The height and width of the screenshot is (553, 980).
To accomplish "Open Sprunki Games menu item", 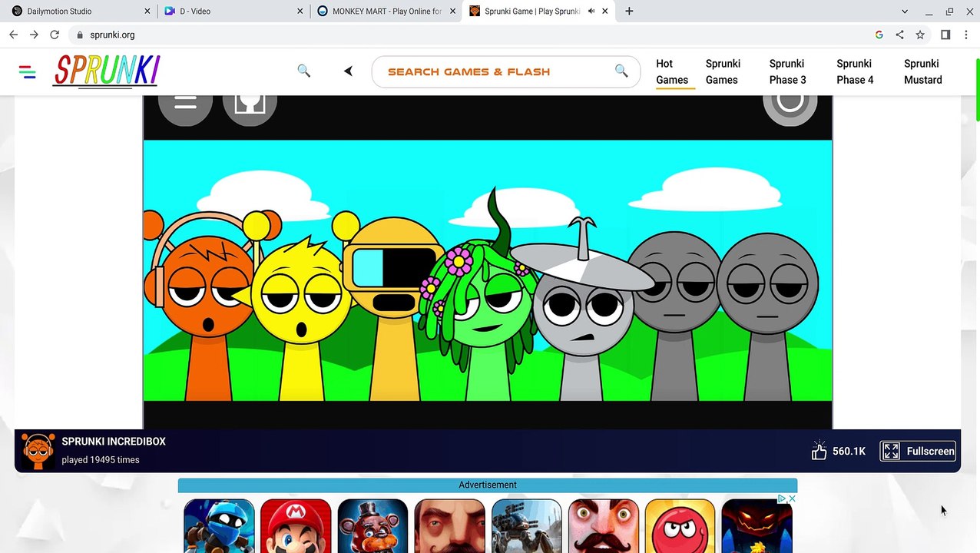I will point(723,71).
